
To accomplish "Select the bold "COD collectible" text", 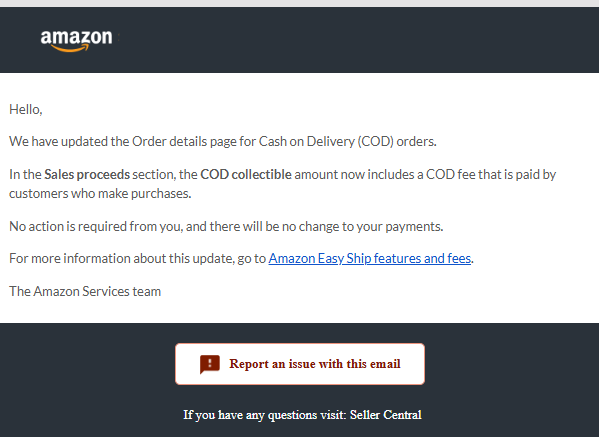I will click(x=246, y=175).
